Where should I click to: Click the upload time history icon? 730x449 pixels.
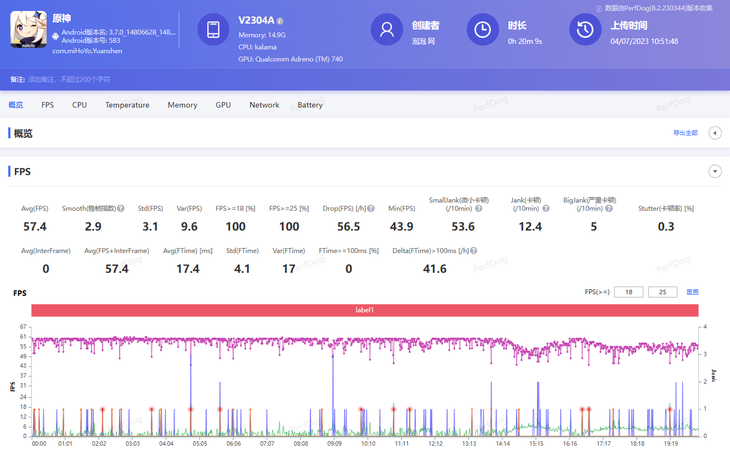tap(585, 30)
